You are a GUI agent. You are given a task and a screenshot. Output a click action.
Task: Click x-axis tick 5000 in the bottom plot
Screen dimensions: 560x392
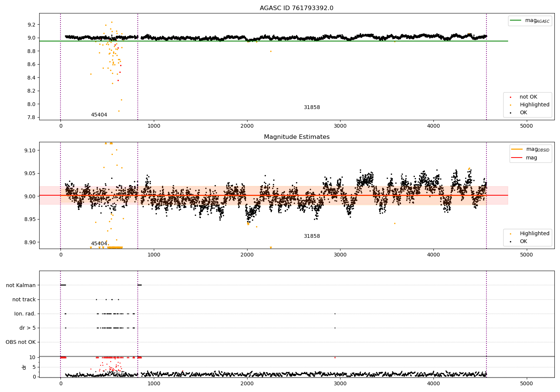click(x=527, y=383)
